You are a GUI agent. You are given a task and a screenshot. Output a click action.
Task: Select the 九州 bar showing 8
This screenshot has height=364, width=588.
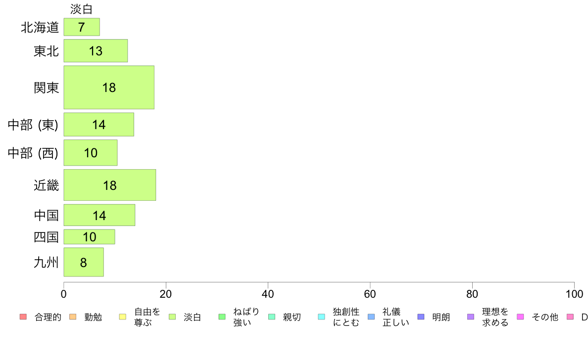pyautogui.click(x=84, y=262)
